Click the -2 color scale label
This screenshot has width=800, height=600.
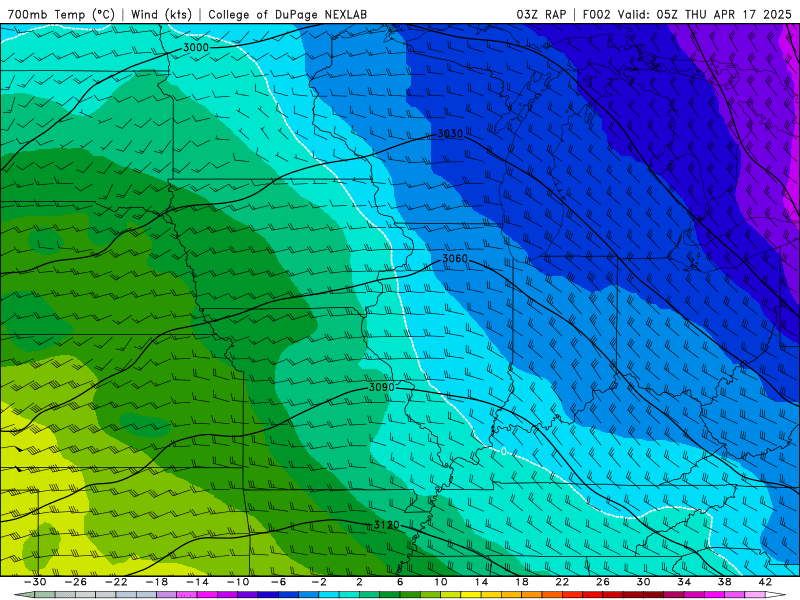[x=318, y=582]
